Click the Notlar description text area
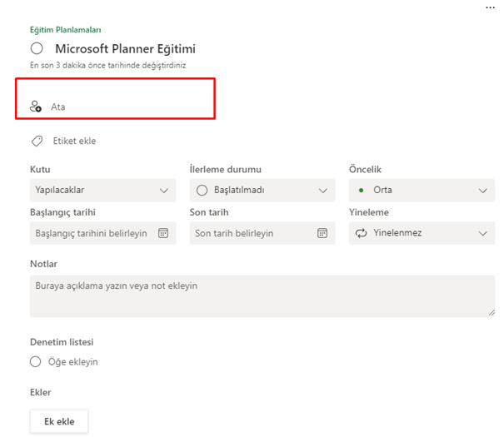Viewport: 504px width, 437px height. [262, 296]
